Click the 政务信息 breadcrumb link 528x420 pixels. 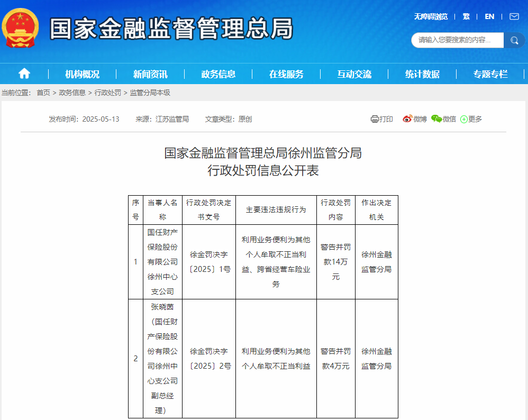click(72, 93)
